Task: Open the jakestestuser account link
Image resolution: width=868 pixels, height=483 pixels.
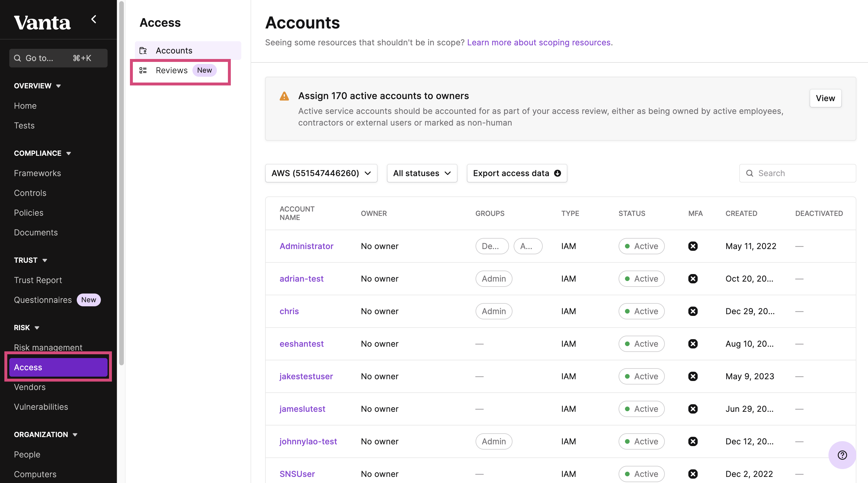Action: point(306,377)
